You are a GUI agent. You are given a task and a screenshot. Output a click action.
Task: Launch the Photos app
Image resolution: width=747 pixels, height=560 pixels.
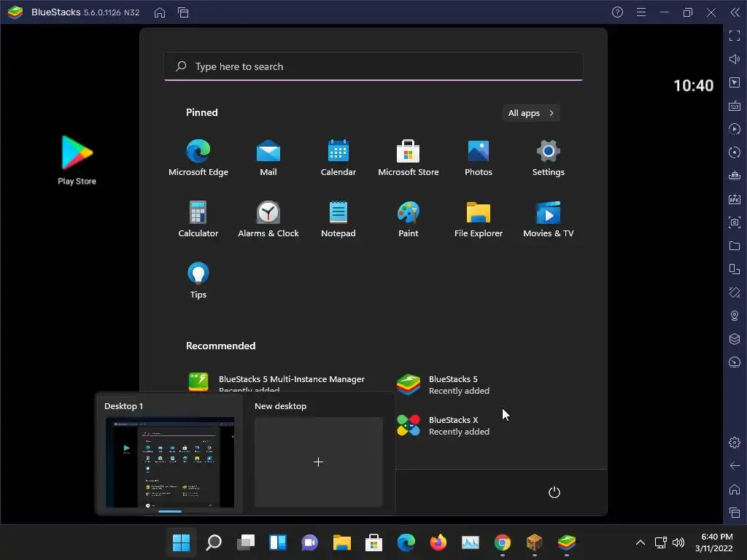(x=479, y=157)
